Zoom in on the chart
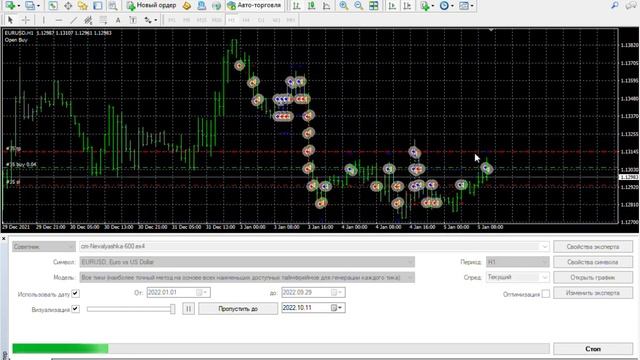Screen dimensions: 640x360 tap(344, 6)
